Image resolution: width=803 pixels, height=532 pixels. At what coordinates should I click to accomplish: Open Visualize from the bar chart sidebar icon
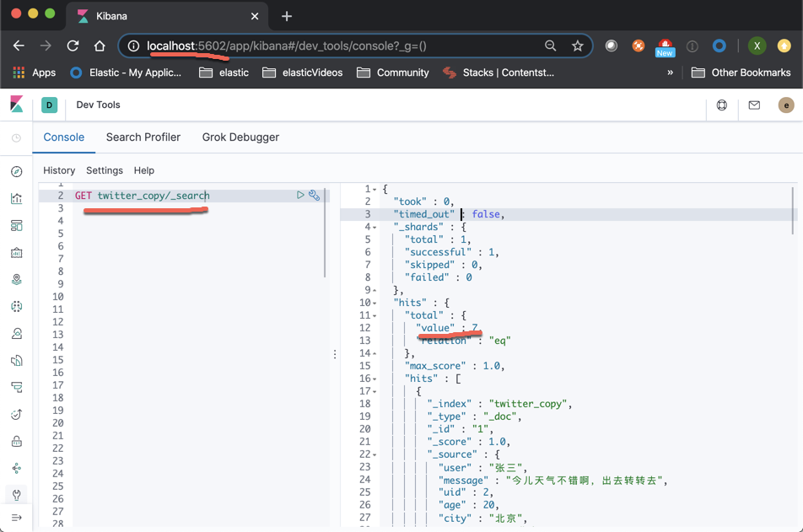pos(16,199)
